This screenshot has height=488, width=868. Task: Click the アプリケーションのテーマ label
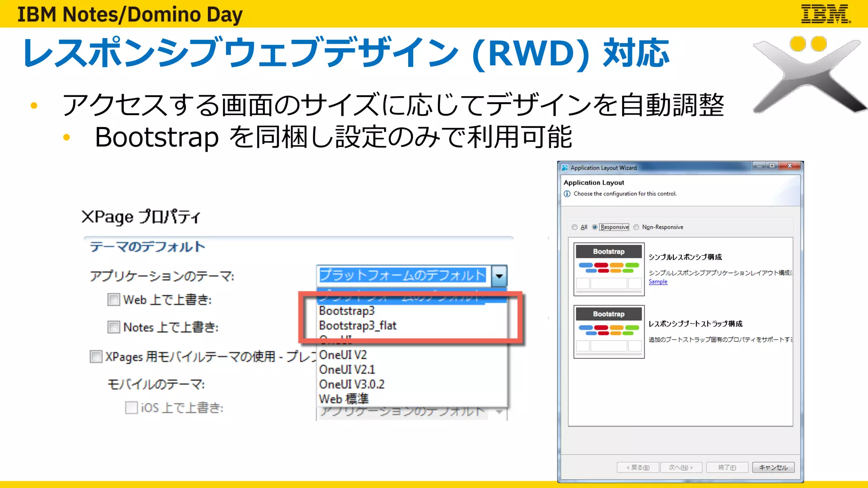[x=162, y=276]
